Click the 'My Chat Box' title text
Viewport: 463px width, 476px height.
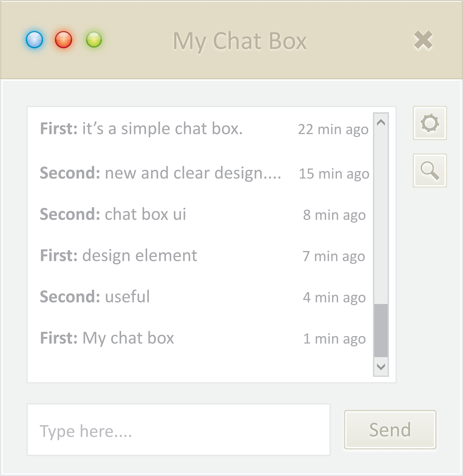[240, 41]
